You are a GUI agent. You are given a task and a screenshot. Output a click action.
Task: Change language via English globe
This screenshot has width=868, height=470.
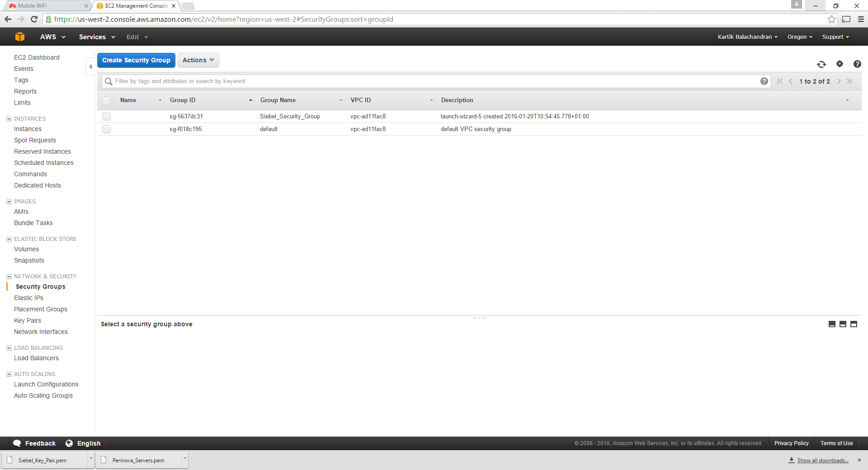(83, 443)
